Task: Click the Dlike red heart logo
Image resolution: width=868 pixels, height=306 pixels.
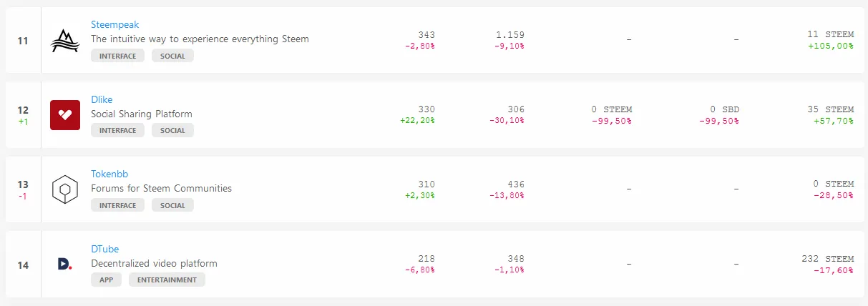Action: pyautogui.click(x=65, y=115)
